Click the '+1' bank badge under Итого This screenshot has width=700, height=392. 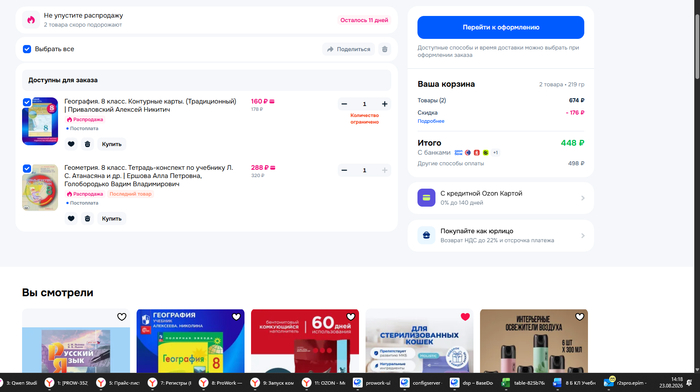[x=496, y=153]
